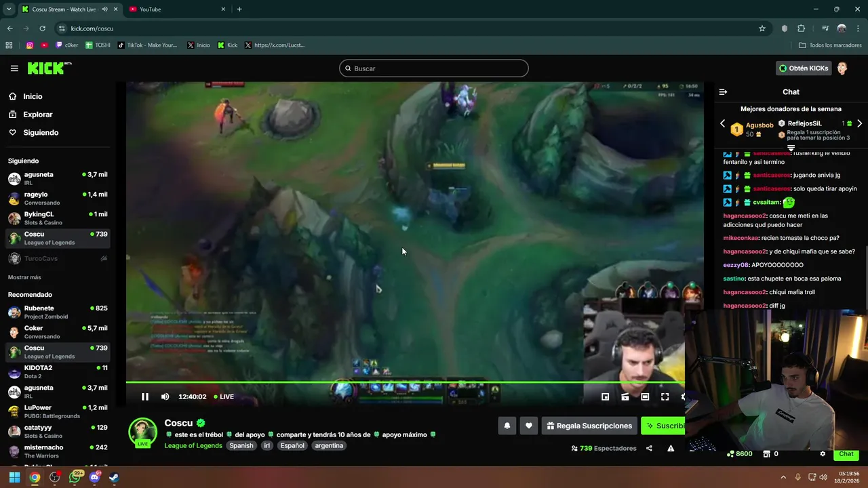The image size is (868, 488).
Task: Open the TikTok bookmark
Action: pos(147,45)
